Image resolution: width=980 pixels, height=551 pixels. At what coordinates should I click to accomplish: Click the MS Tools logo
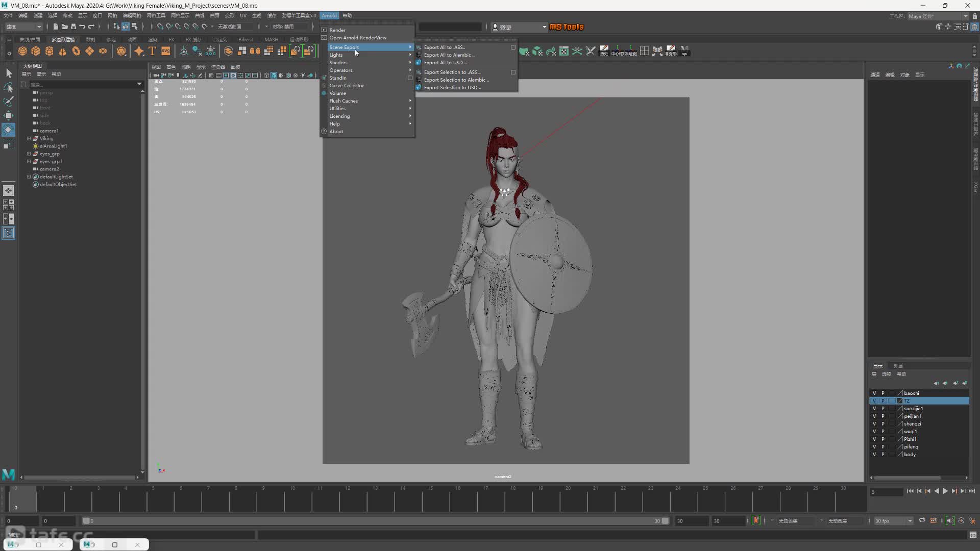point(567,27)
